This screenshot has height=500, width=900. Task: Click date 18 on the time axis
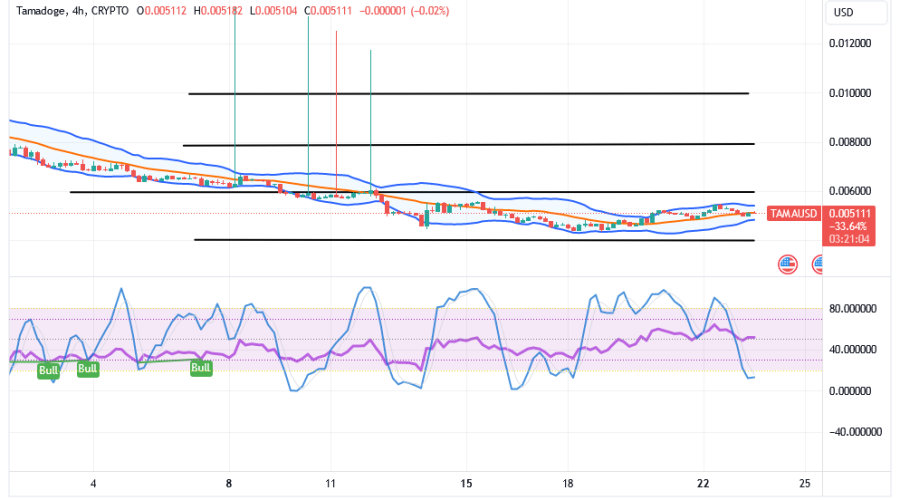point(567,483)
